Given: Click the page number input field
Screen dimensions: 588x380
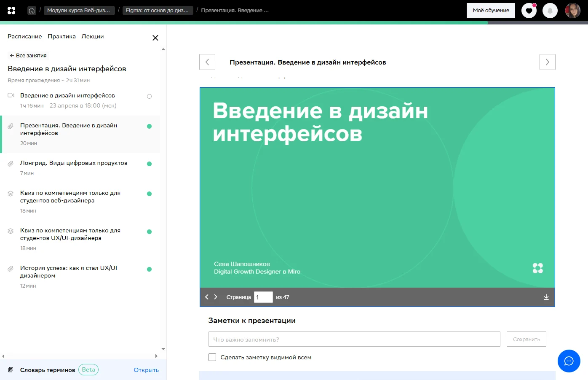Looking at the screenshot, I should click(x=263, y=297).
